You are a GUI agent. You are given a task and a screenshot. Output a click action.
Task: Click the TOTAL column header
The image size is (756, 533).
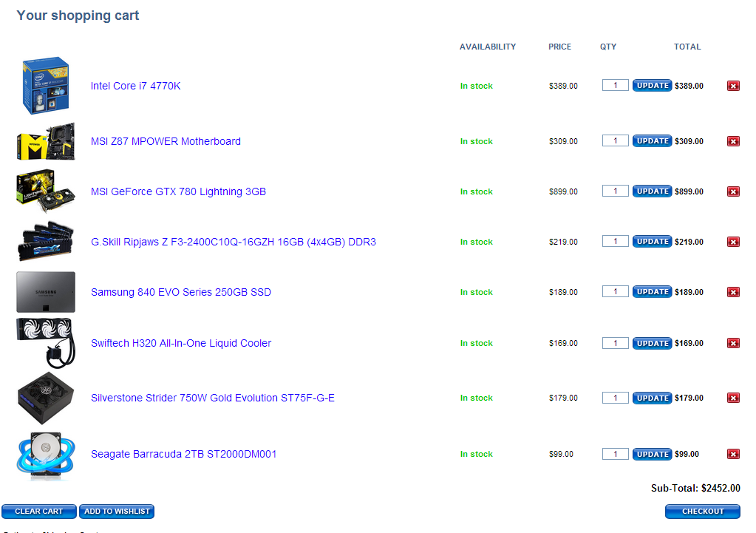tap(687, 47)
